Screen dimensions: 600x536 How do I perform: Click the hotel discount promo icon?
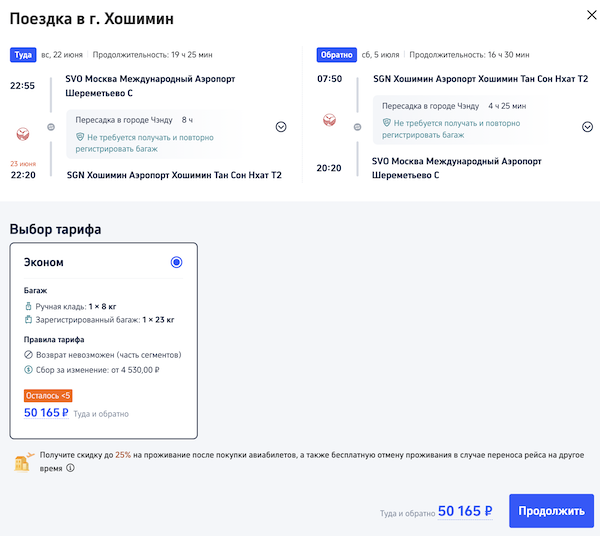coord(23,461)
